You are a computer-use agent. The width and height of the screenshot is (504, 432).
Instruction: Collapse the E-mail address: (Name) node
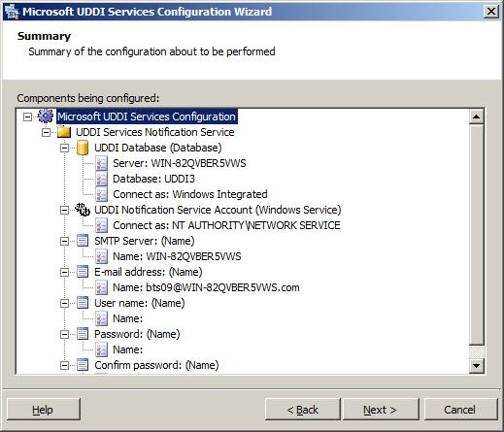[64, 272]
